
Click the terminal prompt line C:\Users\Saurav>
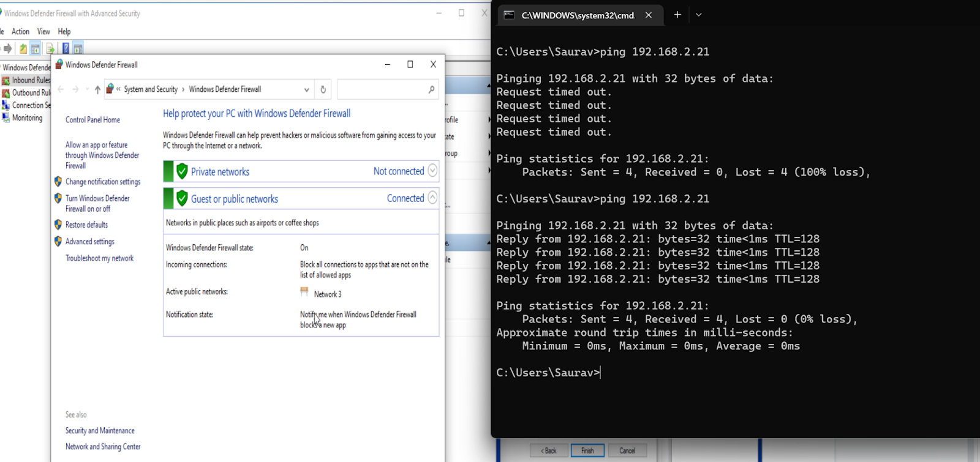tap(548, 373)
